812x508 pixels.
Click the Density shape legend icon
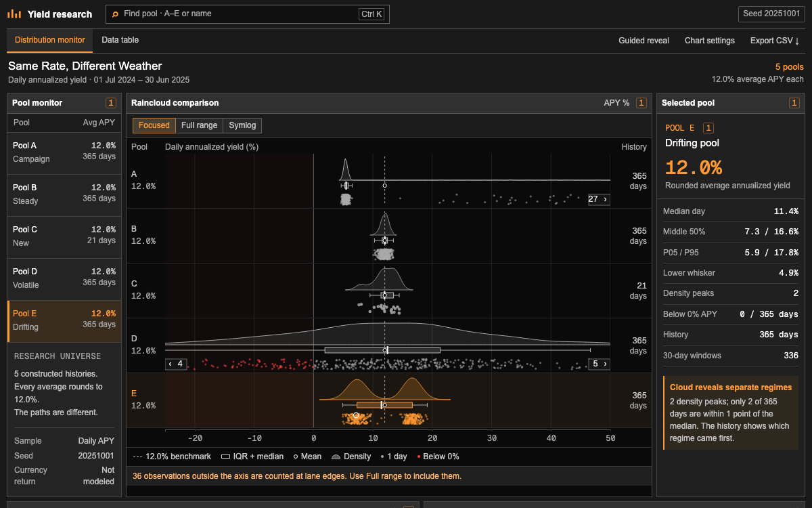point(335,457)
